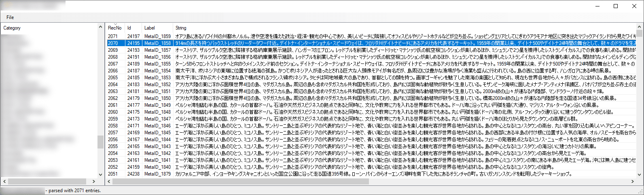Screen dimensions: 644x195
Task: Click the table's horizontal scroll left arrow
Action: point(109,182)
